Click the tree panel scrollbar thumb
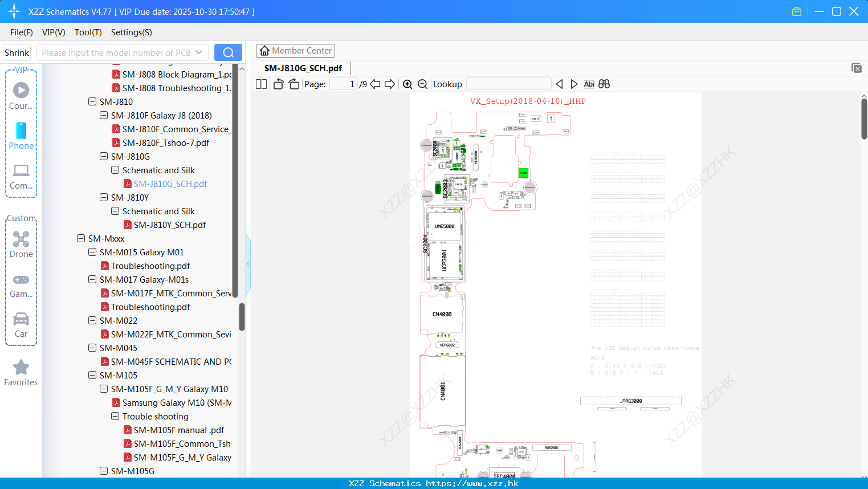Screen dimensions: 868x489 pos(242,316)
